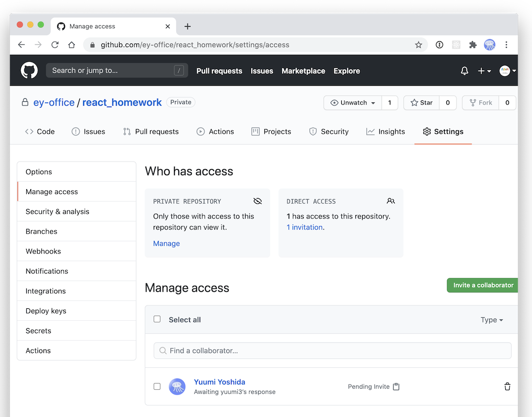Open the plus create-new dropdown
The image size is (532, 417).
[x=484, y=71]
